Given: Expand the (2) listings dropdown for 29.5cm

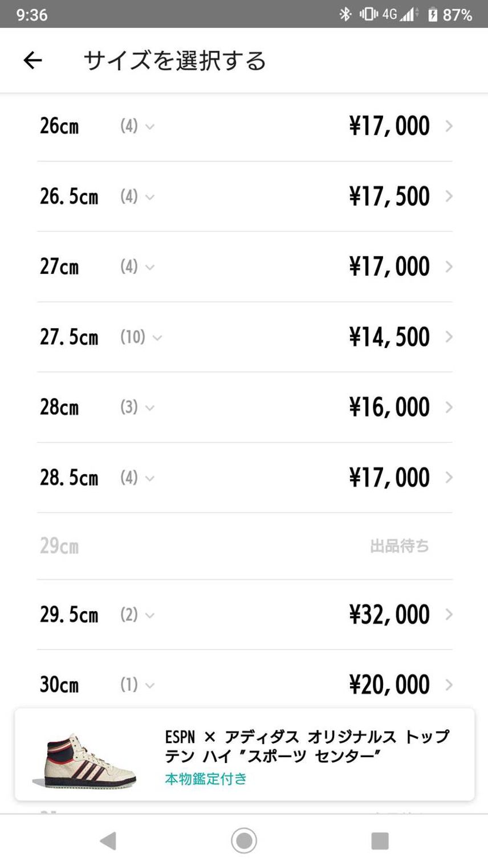Looking at the screenshot, I should pyautogui.click(x=137, y=615).
